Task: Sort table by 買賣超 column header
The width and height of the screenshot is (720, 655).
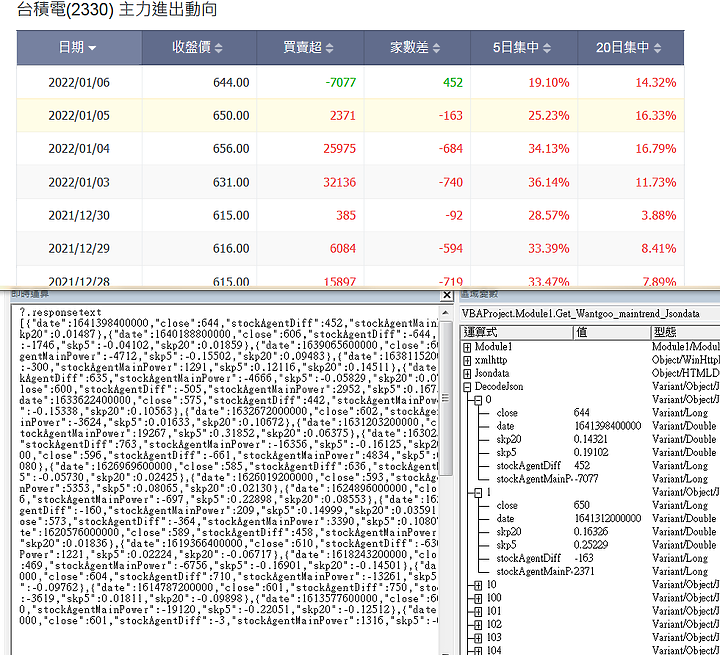Action: (310, 47)
